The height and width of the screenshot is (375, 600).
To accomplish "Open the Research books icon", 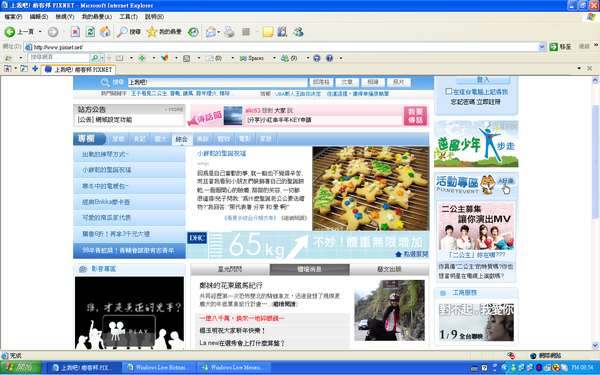I will click(x=282, y=32).
